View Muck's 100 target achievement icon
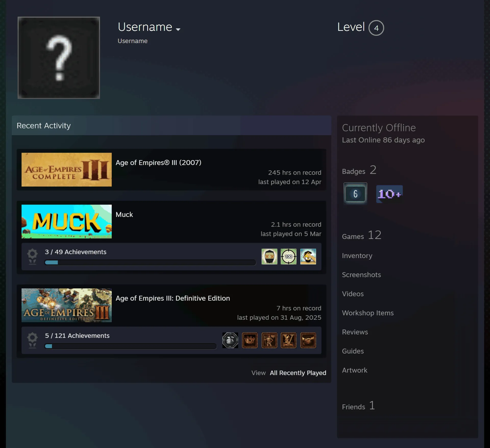The image size is (490, 448). click(x=289, y=257)
